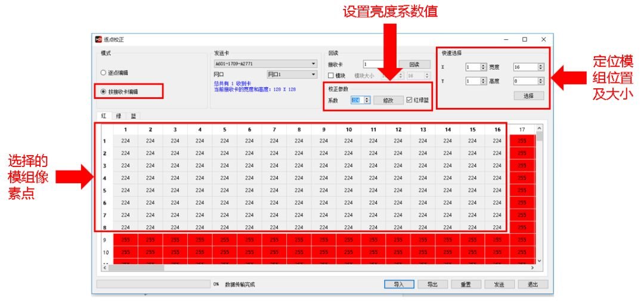
Task: Switch to the 绿 tab
Action: coord(118,116)
